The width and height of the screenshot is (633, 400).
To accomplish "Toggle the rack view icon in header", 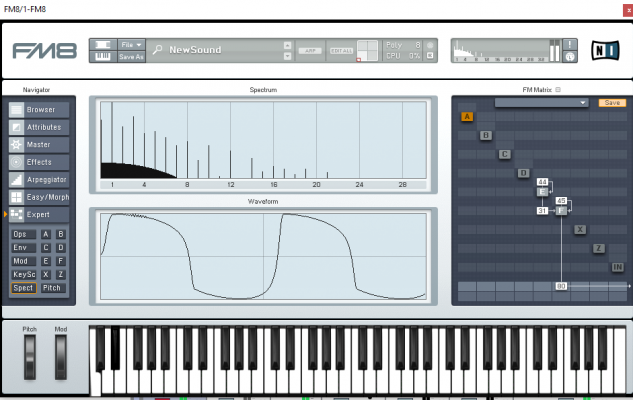I will pyautogui.click(x=103, y=44).
